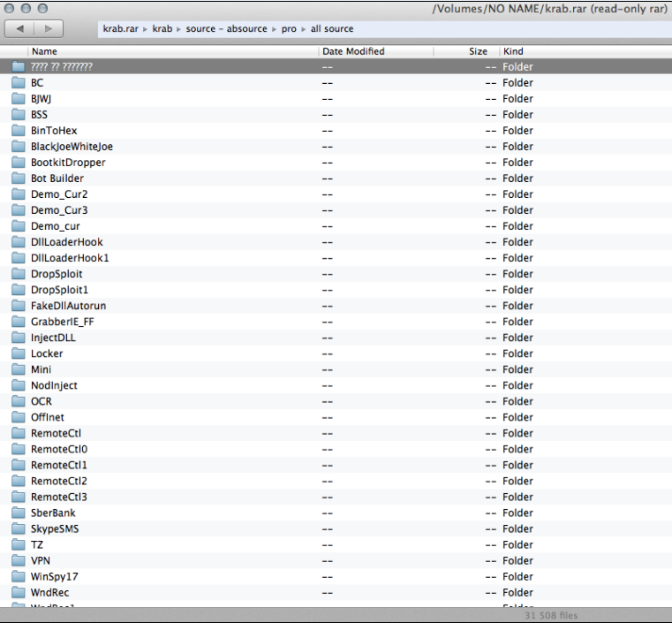
Task: Click the FakeDllAutorun folder icon
Action: tap(18, 306)
